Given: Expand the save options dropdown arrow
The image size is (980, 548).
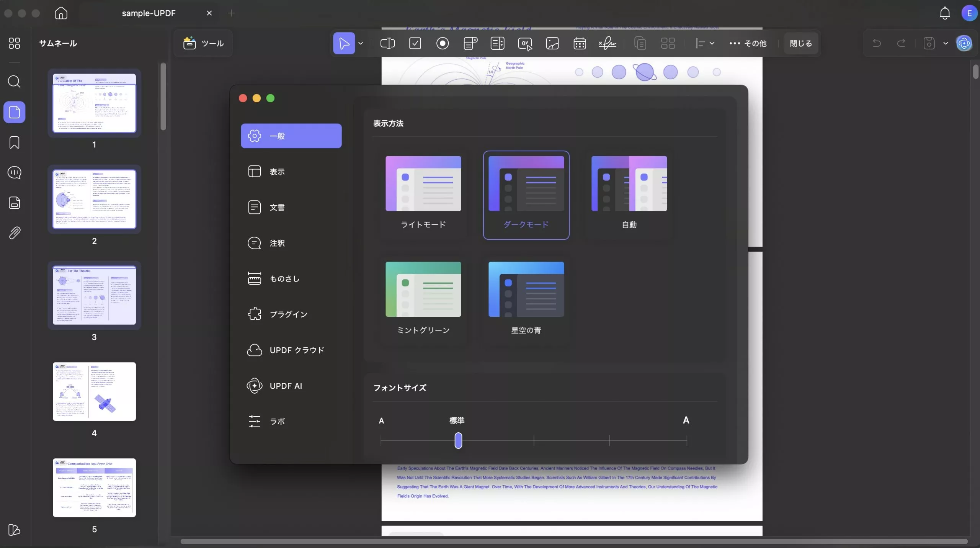Looking at the screenshot, I should 946,43.
